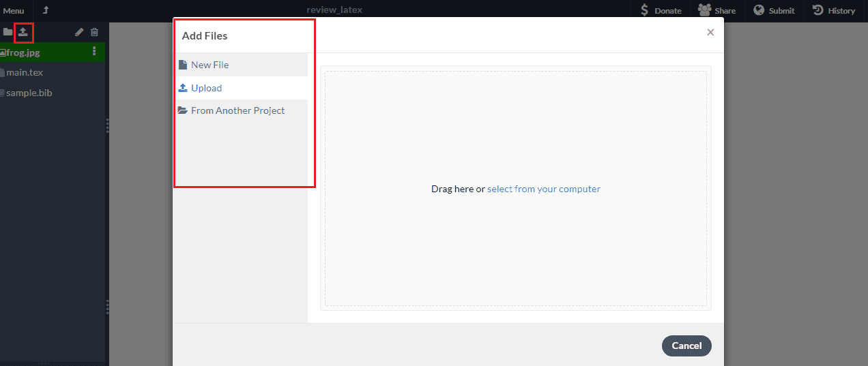Viewport: 868px width, 366px height.
Task: Close the Add Files dialog with X
Action: click(x=710, y=32)
